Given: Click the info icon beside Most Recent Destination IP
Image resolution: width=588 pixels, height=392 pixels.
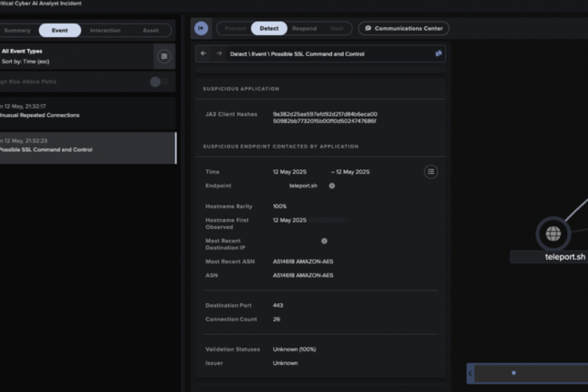Looking at the screenshot, I should [324, 241].
